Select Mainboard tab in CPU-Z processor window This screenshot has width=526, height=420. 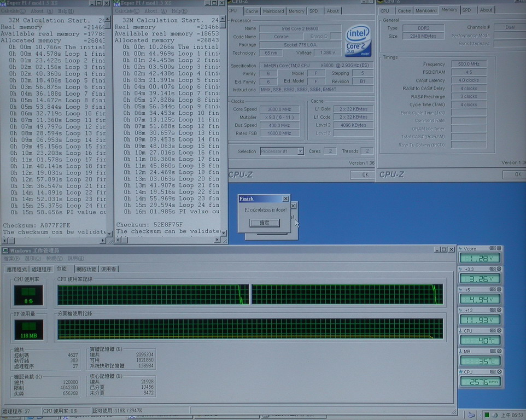(x=273, y=11)
